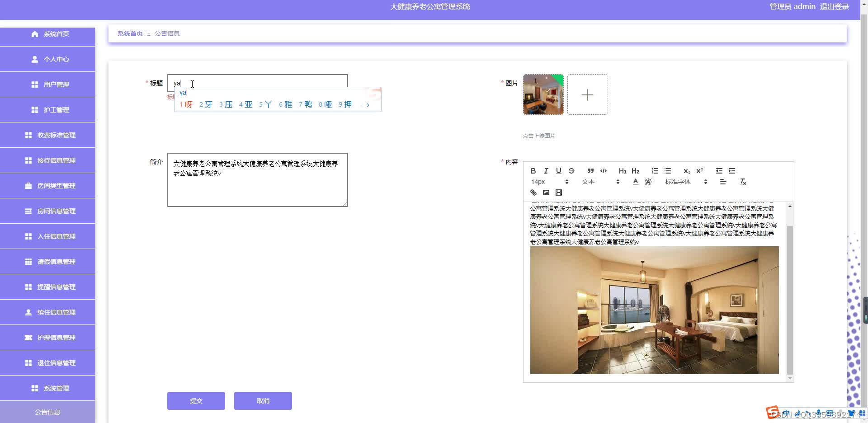
Task: Open 续住信息管理 in the sidebar
Action: pyautogui.click(x=47, y=312)
